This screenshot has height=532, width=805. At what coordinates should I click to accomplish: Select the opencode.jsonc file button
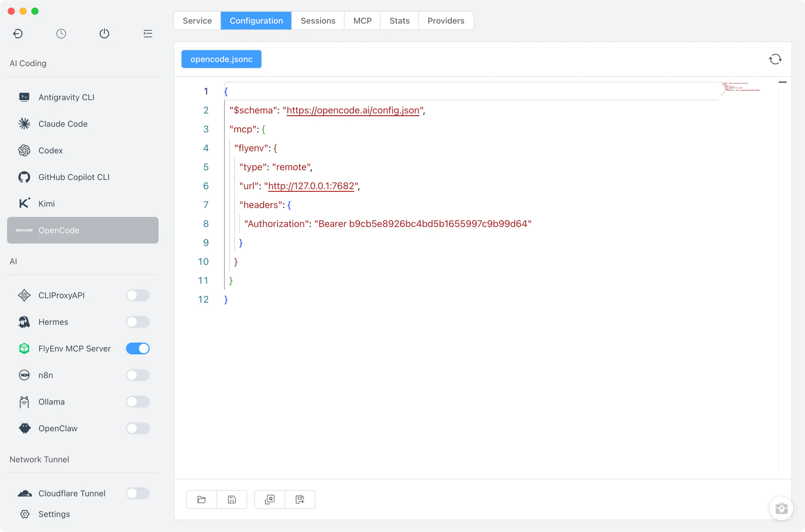tap(221, 59)
